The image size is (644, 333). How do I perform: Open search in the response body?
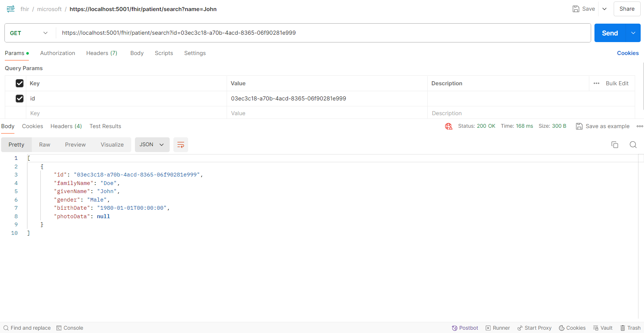633,145
